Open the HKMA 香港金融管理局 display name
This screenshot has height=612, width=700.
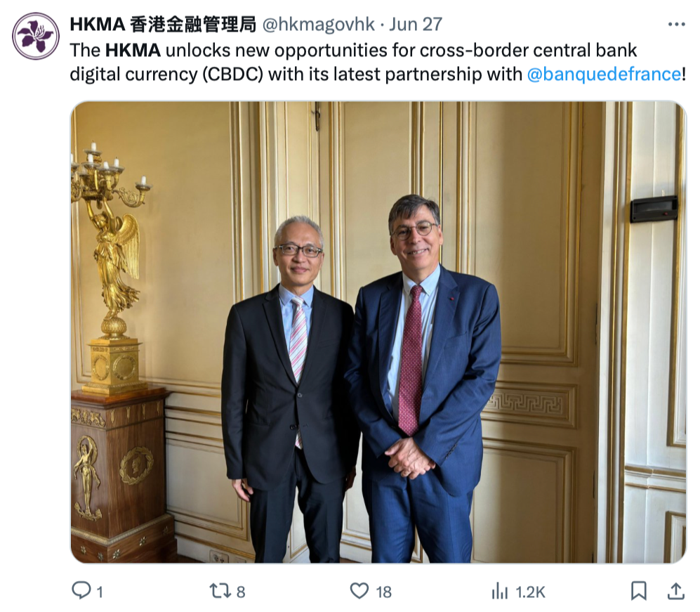point(163,25)
